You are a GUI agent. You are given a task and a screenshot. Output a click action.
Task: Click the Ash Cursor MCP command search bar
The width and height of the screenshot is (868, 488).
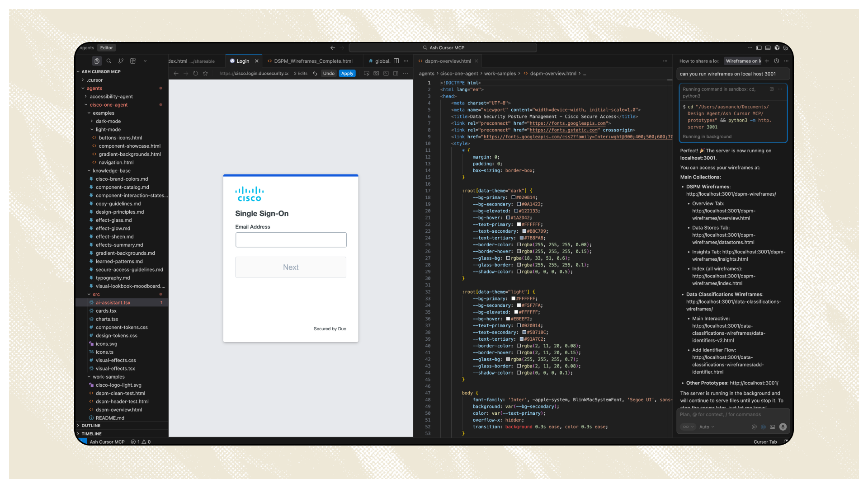point(443,47)
